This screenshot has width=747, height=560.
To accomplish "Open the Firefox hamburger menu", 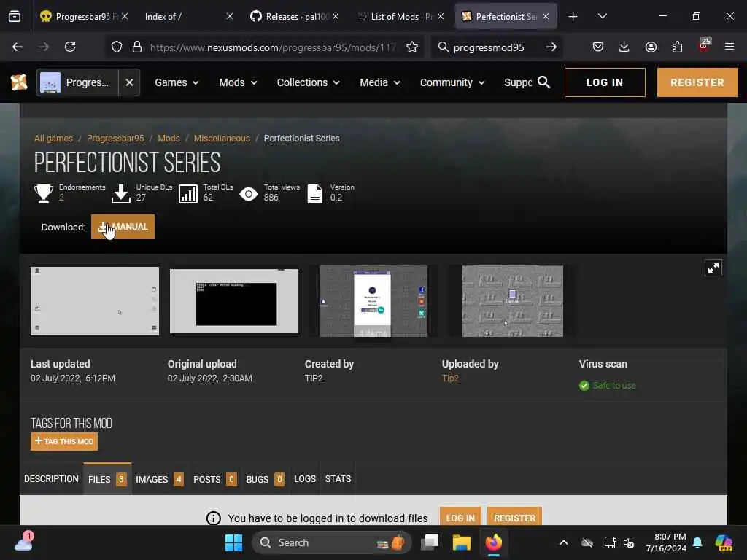I will pyautogui.click(x=729, y=47).
